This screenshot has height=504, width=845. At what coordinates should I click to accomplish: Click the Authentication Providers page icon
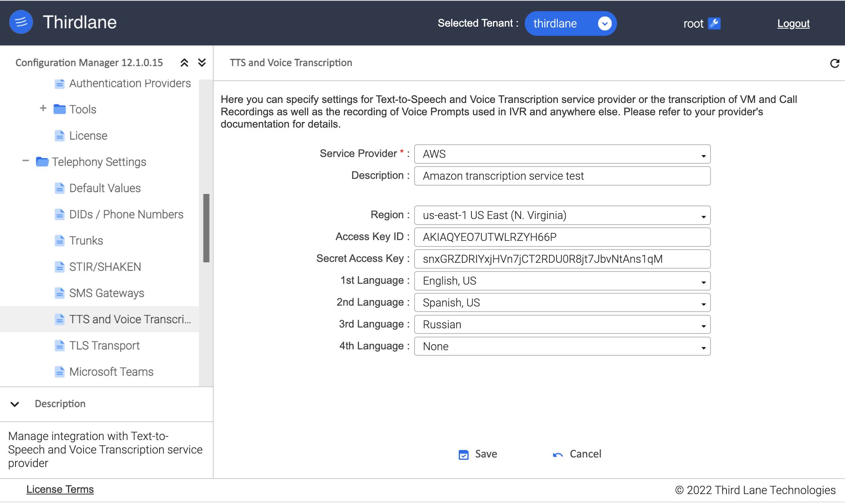[x=60, y=83]
